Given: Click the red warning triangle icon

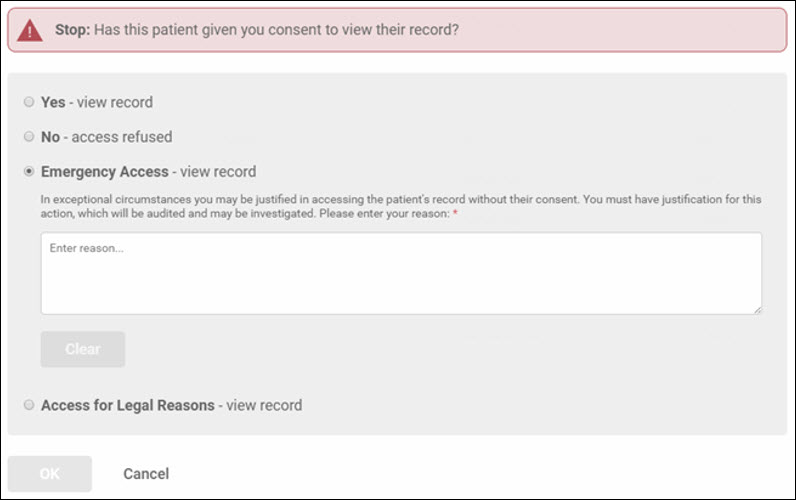Looking at the screenshot, I should point(30,30).
